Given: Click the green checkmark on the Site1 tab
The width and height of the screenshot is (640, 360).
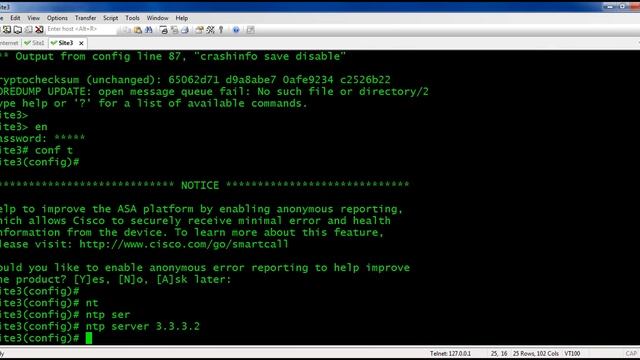Looking at the screenshot, I should coord(27,43).
